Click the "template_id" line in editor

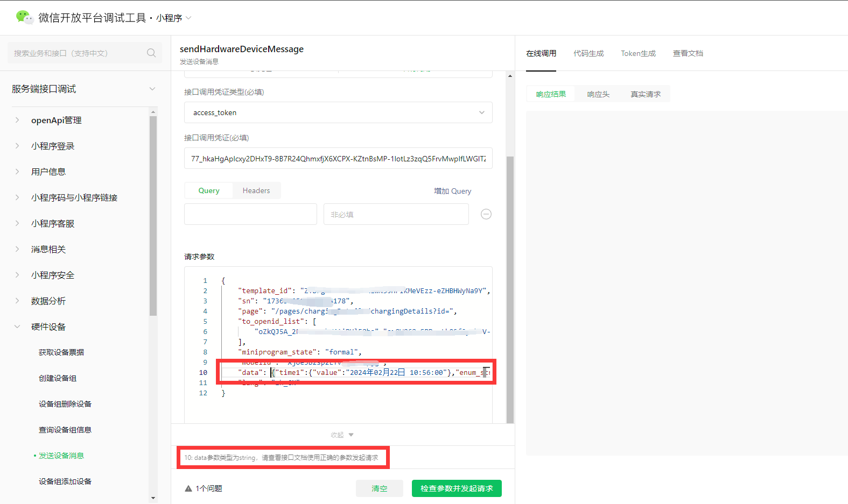click(364, 290)
